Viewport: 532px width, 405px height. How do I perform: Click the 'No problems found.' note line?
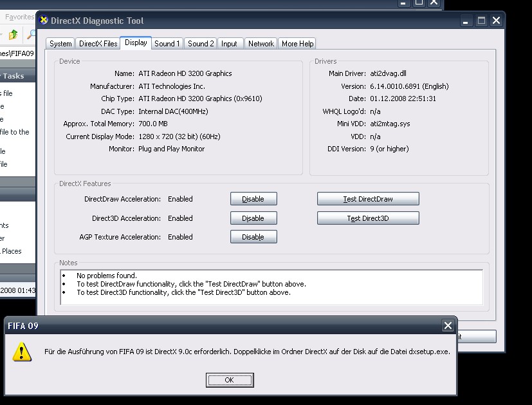click(107, 276)
